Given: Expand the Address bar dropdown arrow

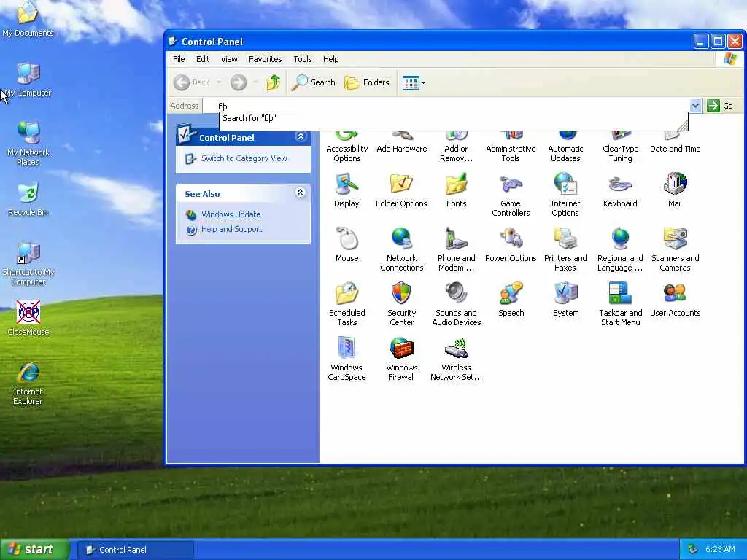Looking at the screenshot, I should coord(695,106).
